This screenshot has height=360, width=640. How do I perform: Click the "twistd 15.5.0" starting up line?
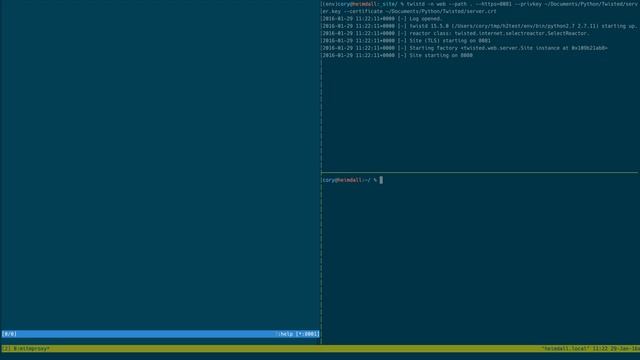click(x=480, y=26)
